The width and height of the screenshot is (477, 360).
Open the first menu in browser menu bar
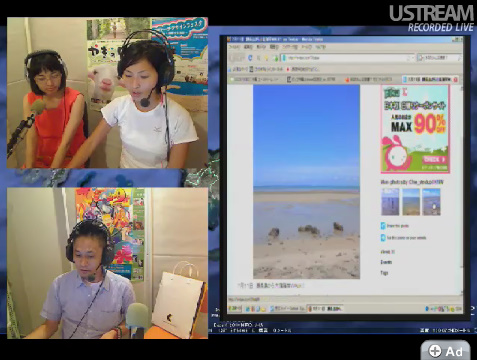pos(234,47)
